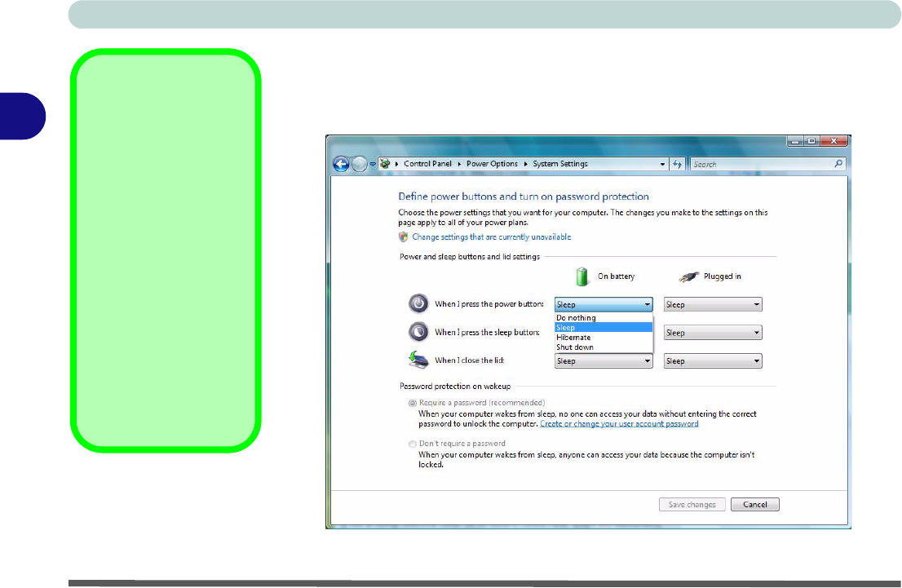Click the laptop lid icon
This screenshot has width=902, height=588.
418,360
